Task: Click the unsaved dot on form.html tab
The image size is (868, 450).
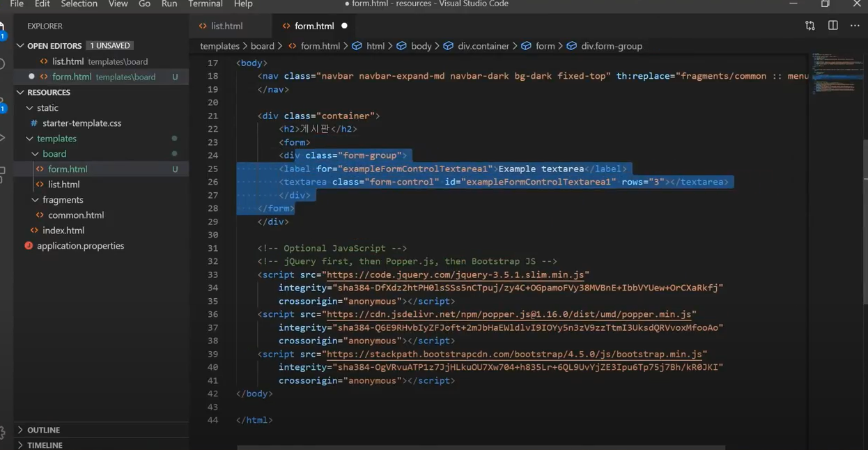Action: point(344,26)
